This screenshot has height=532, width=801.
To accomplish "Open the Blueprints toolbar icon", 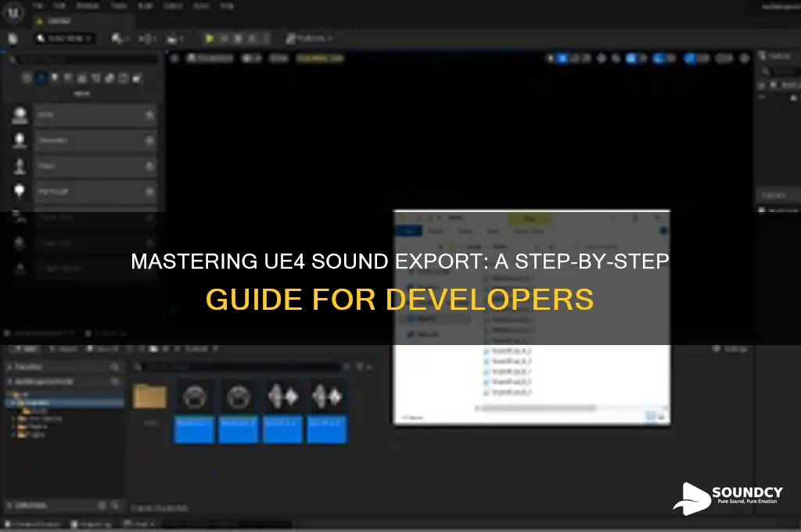I will pos(148,38).
